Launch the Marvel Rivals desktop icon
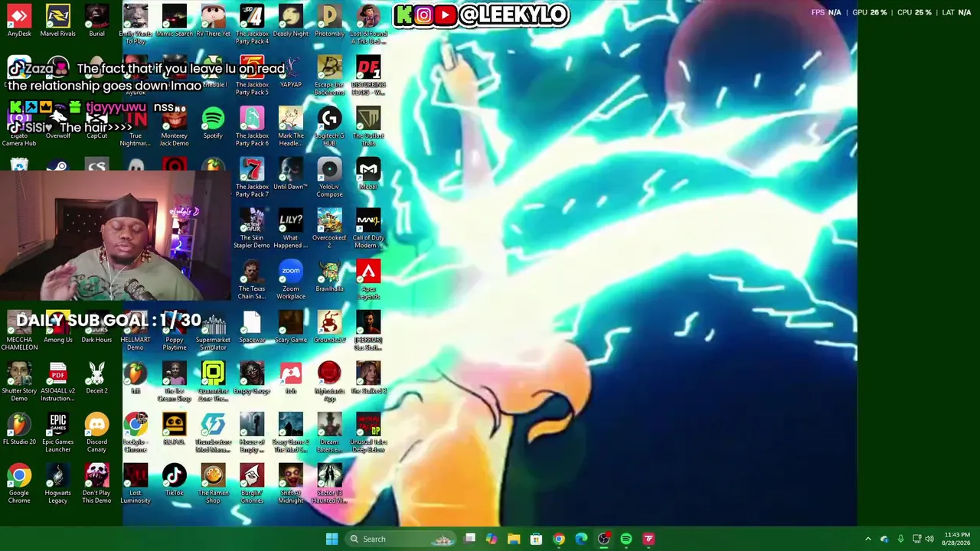980x551 pixels. pos(58,21)
